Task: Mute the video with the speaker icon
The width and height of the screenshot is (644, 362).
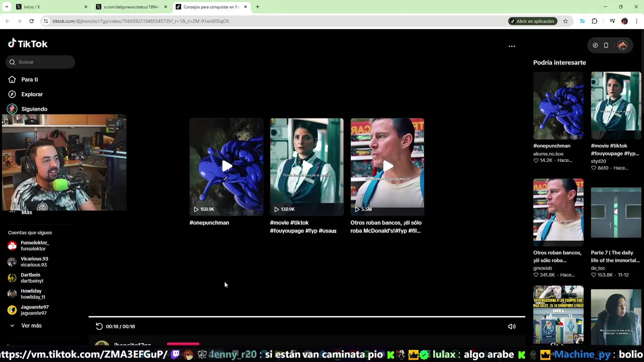Action: pyautogui.click(x=512, y=326)
